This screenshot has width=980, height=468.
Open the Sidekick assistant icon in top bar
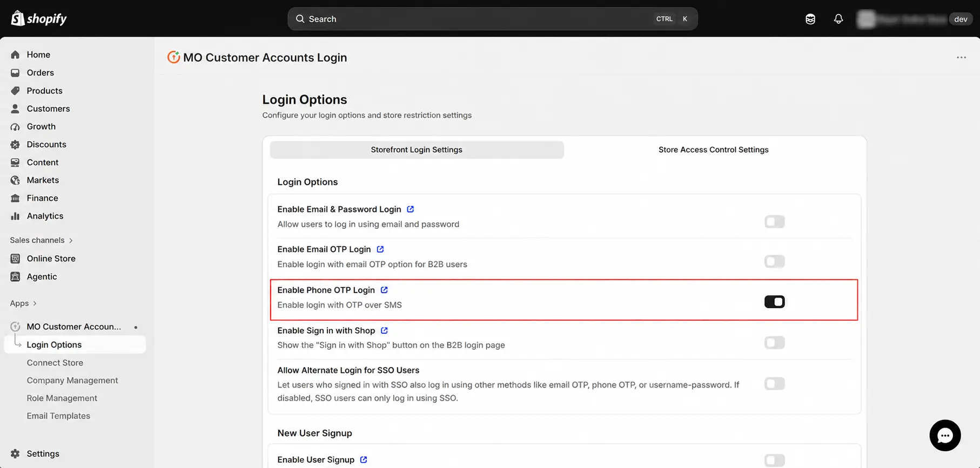[x=810, y=19]
